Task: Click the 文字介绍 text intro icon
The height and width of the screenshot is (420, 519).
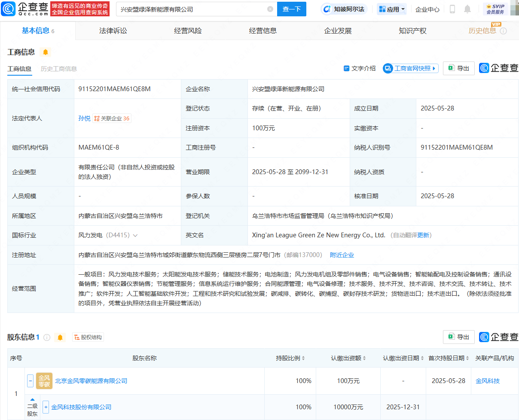Action: pyautogui.click(x=347, y=68)
